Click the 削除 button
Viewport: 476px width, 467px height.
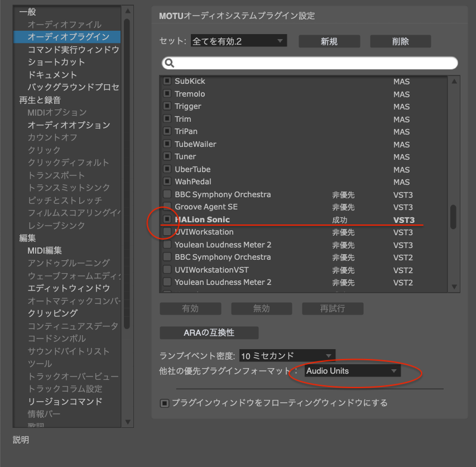click(400, 41)
